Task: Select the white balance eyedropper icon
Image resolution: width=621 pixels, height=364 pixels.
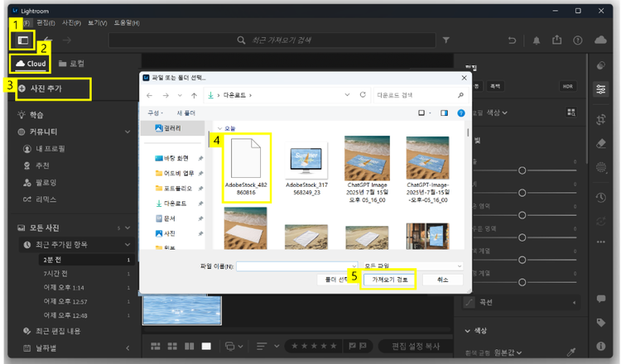Action: [571, 352]
